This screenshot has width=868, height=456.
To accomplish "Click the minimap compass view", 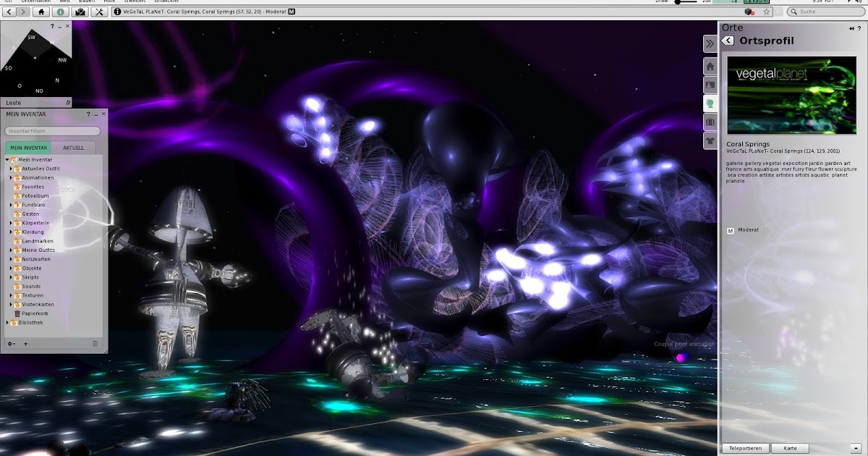I will tap(36, 62).
